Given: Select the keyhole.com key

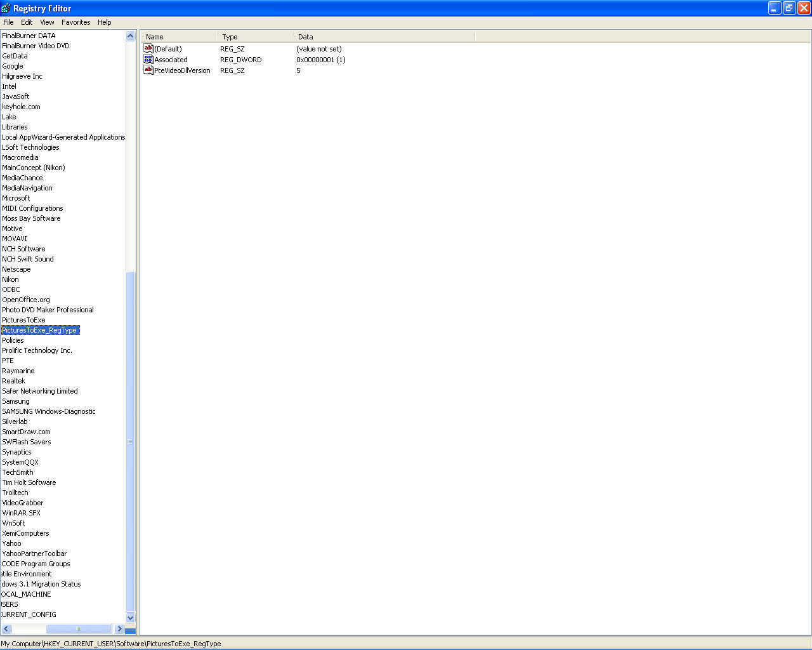Looking at the screenshot, I should pyautogui.click(x=21, y=107).
